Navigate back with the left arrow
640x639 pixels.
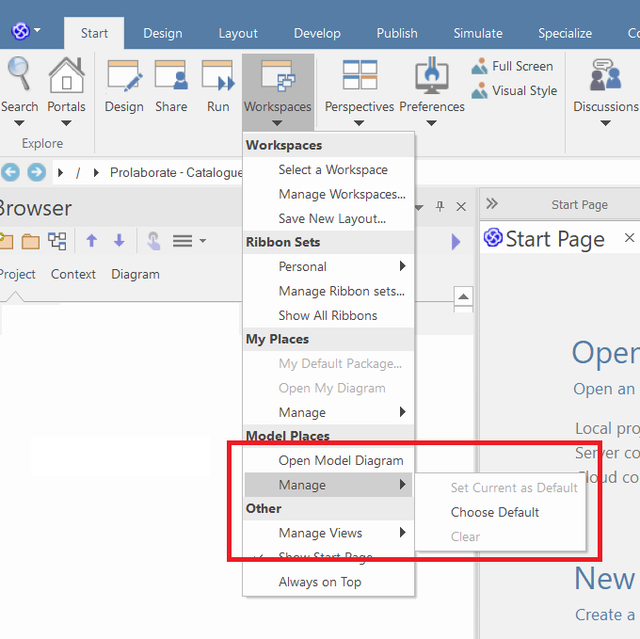(x=10, y=172)
